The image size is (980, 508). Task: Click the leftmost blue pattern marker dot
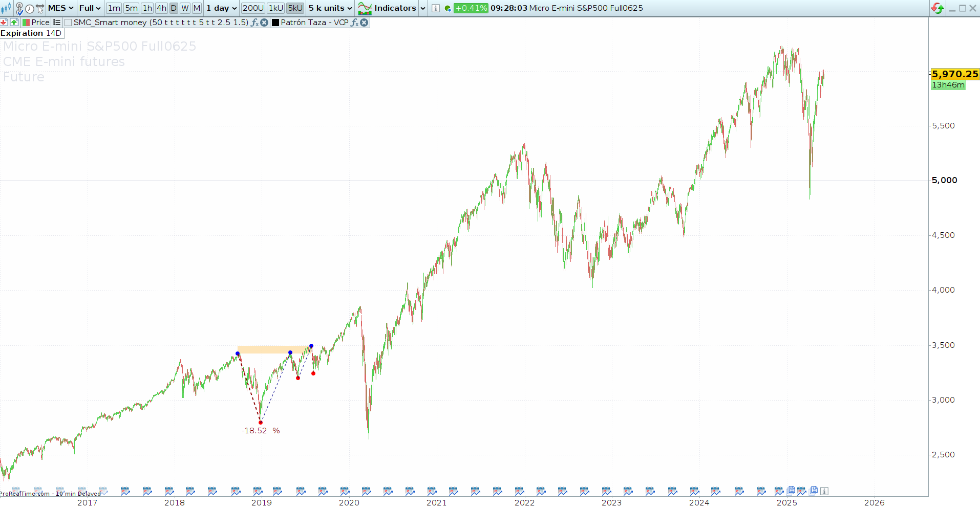(x=238, y=354)
